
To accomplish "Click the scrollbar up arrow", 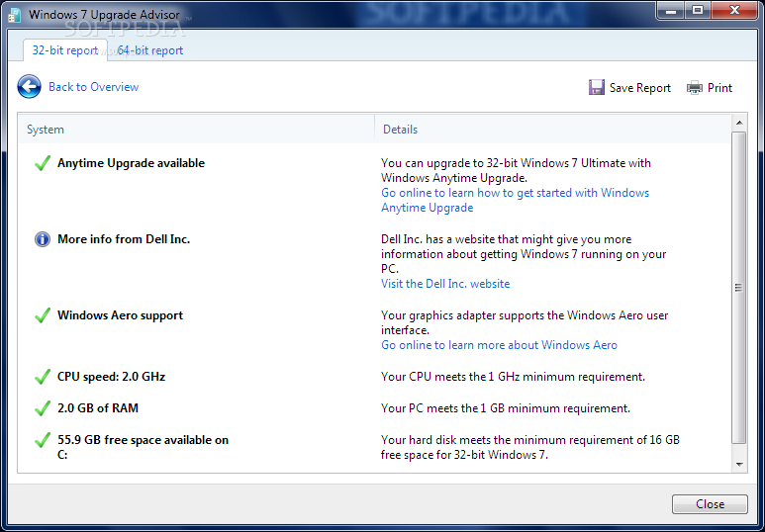I will coord(739,123).
